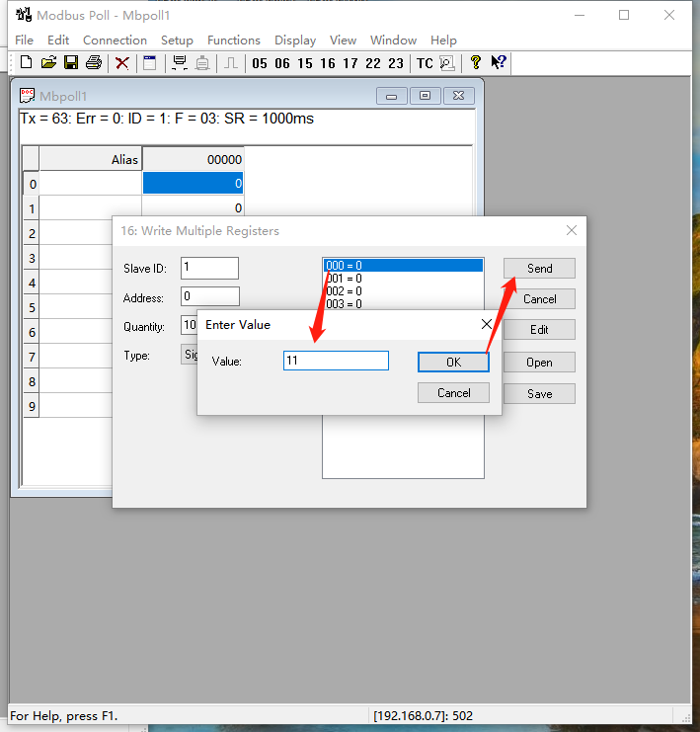Click the Print toolbar icon
Image resolution: width=700 pixels, height=732 pixels.
pos(94,63)
